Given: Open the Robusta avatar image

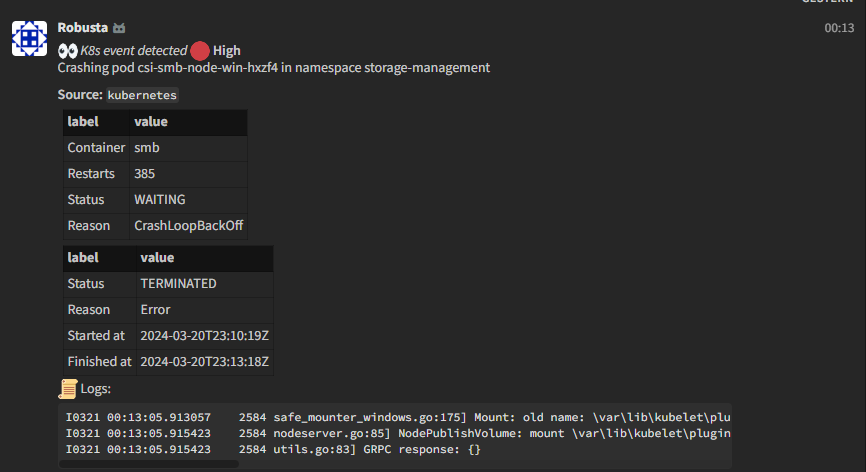Looking at the screenshot, I should 30,39.
